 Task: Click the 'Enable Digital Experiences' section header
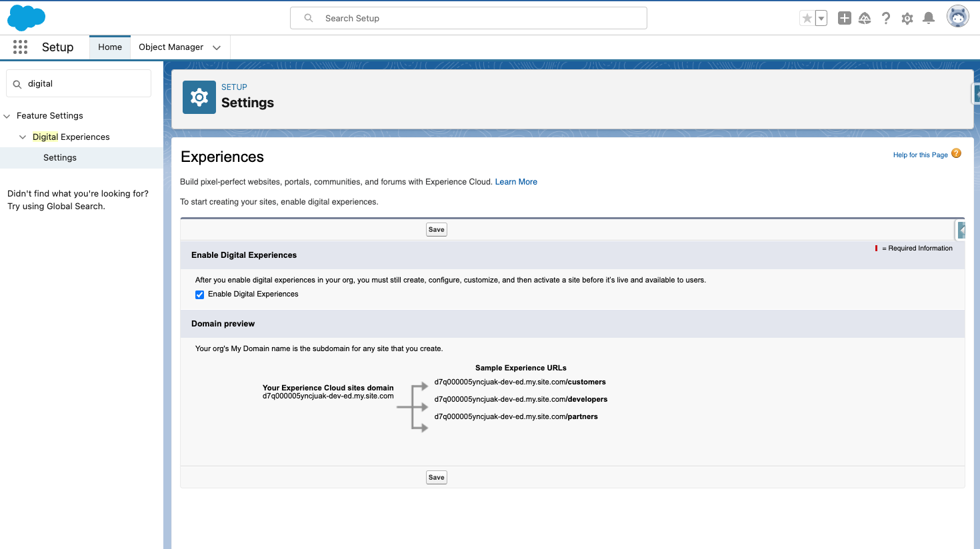(x=244, y=255)
